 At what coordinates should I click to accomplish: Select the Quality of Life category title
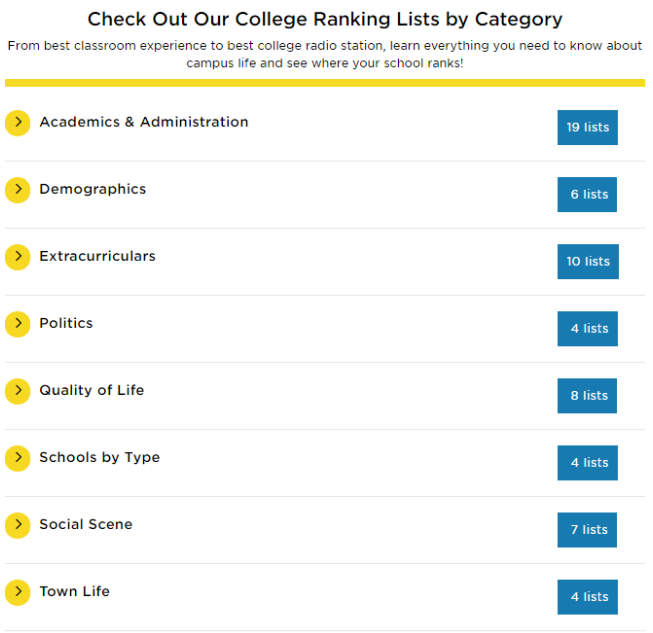click(91, 390)
